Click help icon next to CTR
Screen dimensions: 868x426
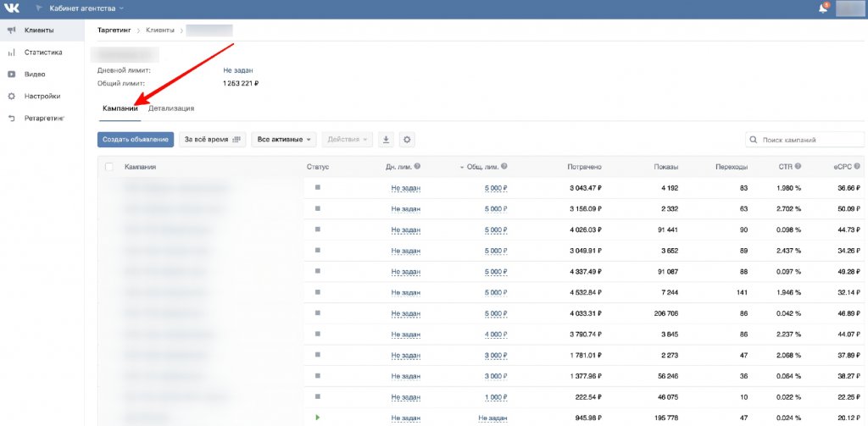798,167
